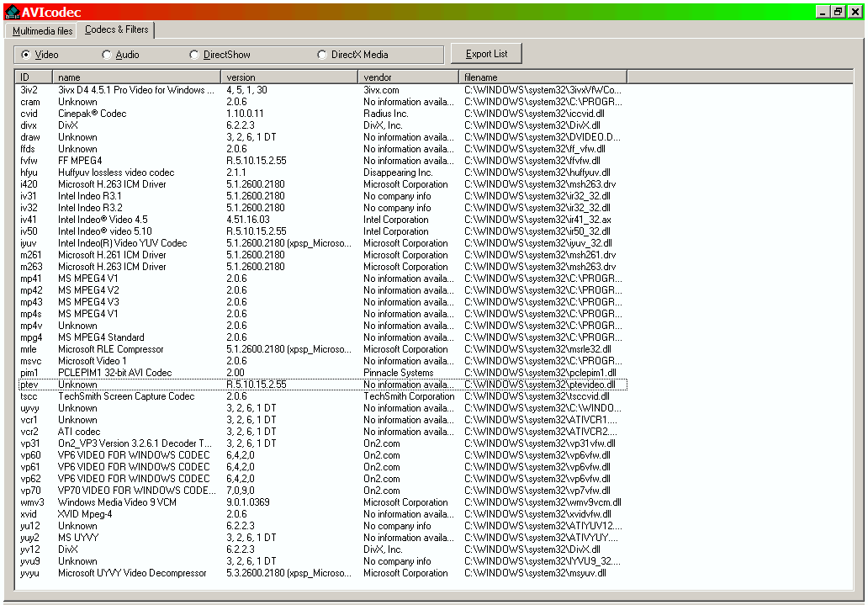Select the mp4s codec row

[x=321, y=314]
